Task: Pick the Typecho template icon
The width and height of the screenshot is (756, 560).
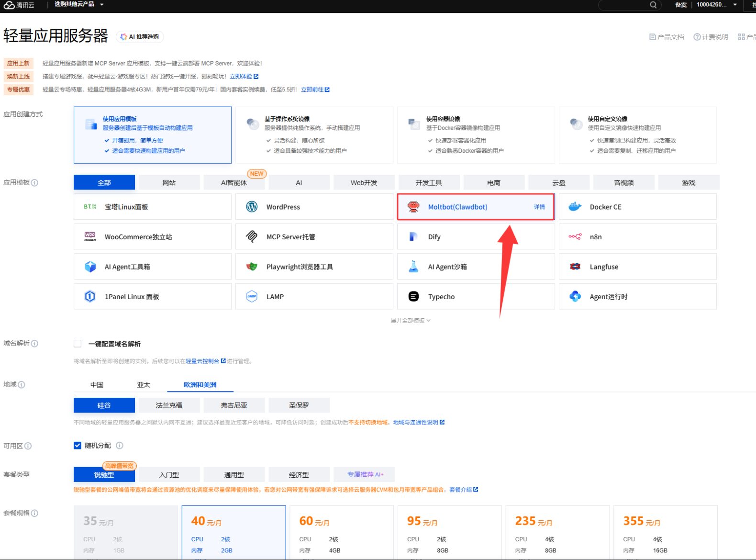Action: click(x=413, y=296)
